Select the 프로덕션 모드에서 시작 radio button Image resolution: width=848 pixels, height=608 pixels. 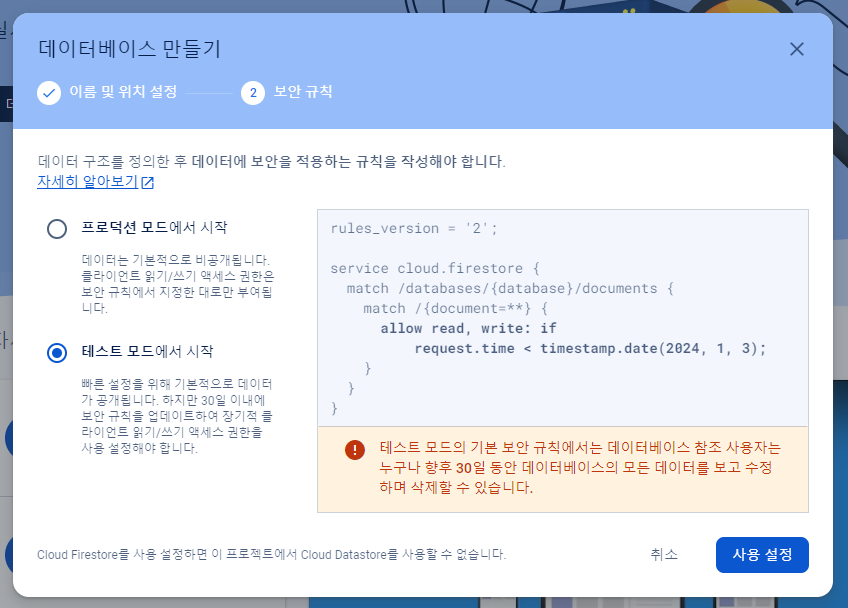[x=57, y=228]
